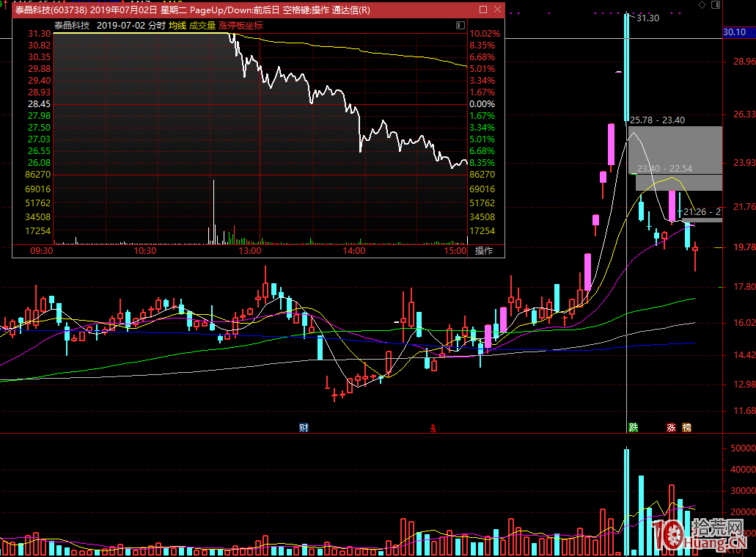Click the red 涨 event marker
Screen dimensions: 756x557
point(671,428)
